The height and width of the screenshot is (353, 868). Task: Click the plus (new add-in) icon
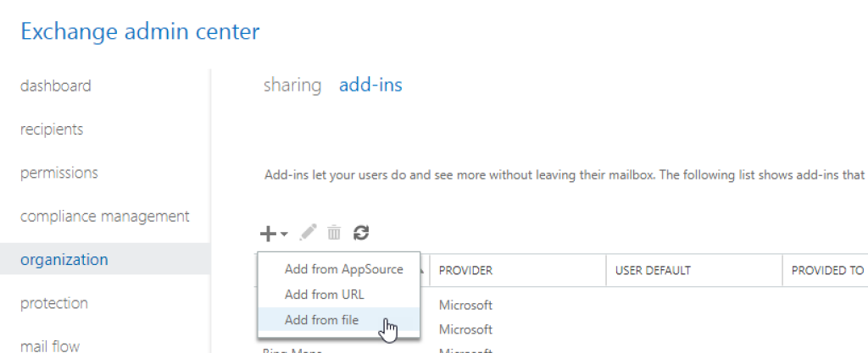click(269, 233)
